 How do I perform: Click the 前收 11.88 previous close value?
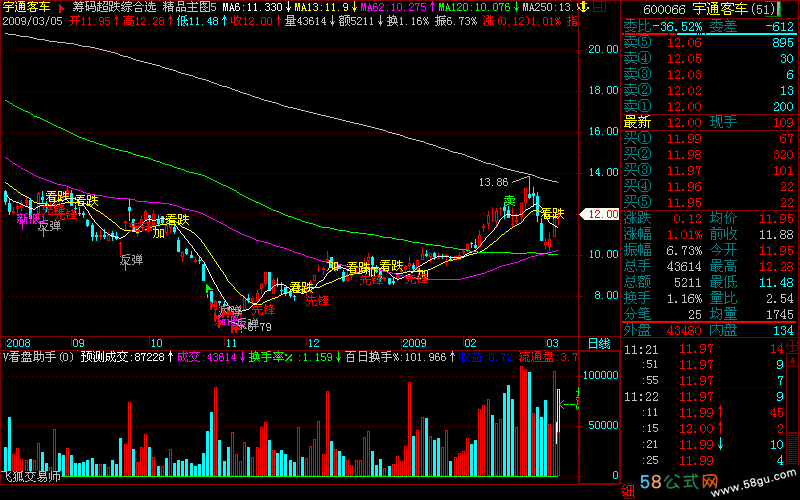776,235
